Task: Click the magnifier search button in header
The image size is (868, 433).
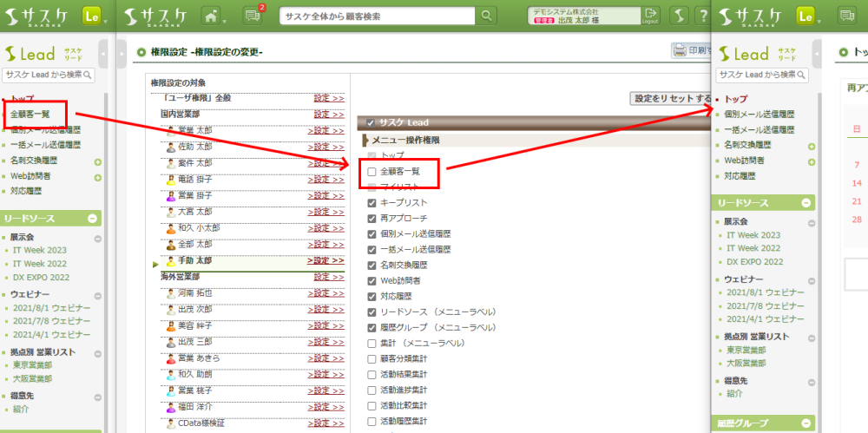Action: [487, 16]
